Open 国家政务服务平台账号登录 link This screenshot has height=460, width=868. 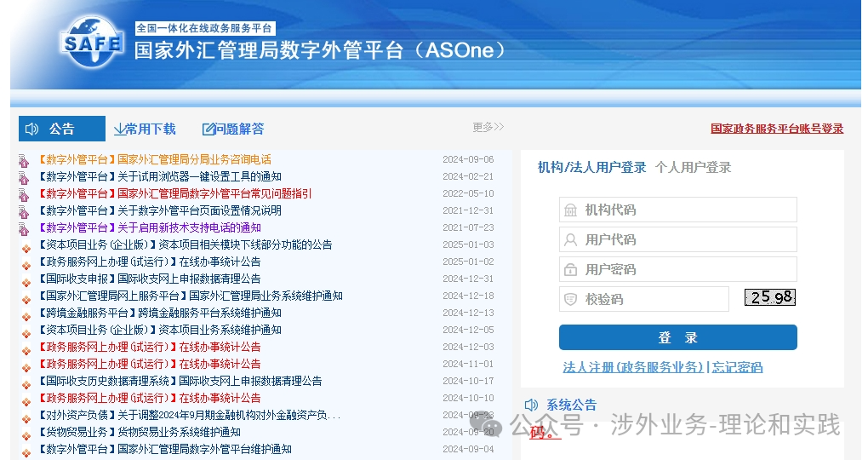(x=777, y=129)
